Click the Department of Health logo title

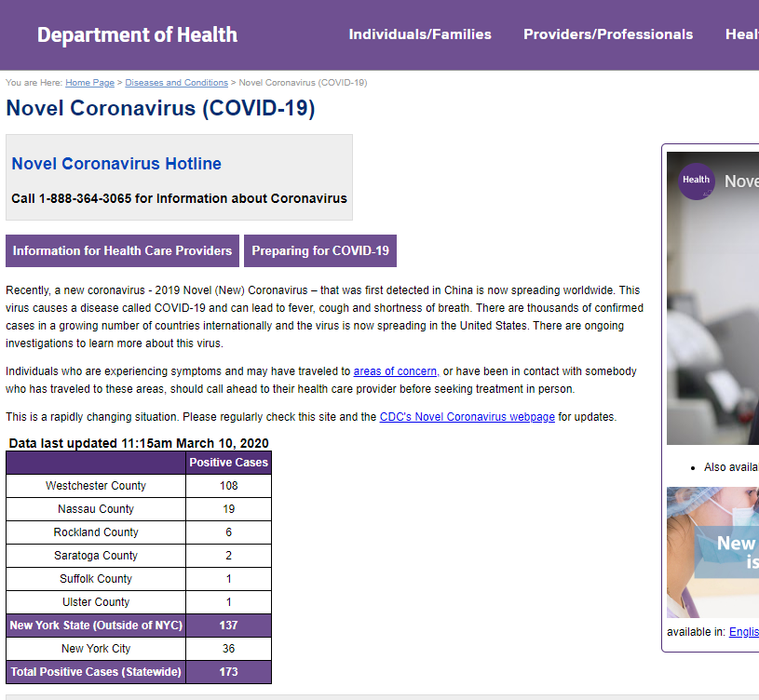point(137,34)
